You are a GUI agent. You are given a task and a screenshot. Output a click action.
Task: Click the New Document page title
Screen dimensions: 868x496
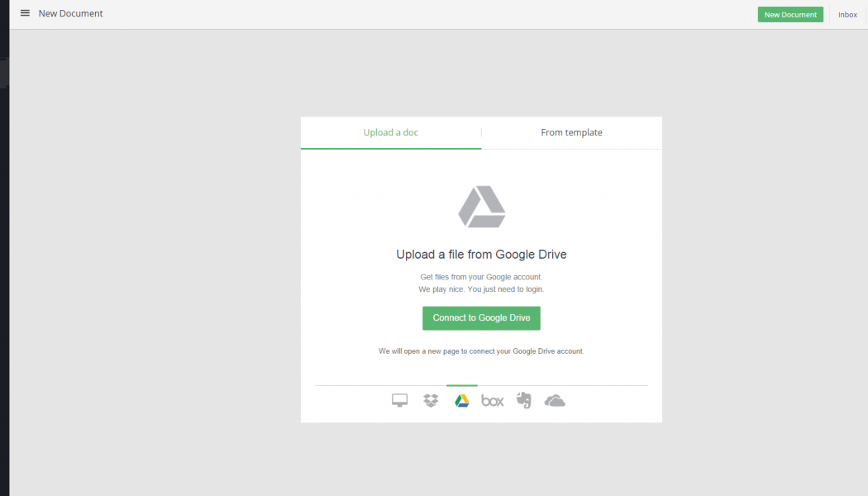tap(71, 13)
